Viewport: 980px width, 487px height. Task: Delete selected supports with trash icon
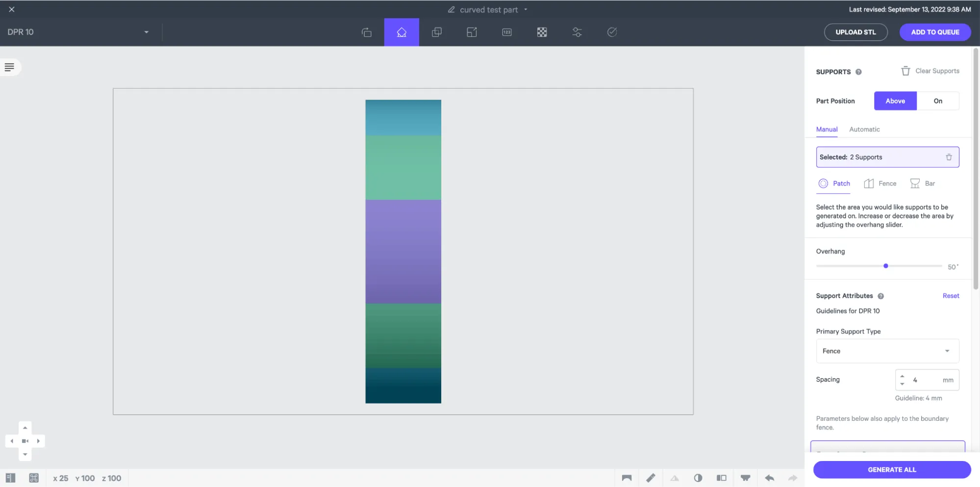[x=949, y=157]
